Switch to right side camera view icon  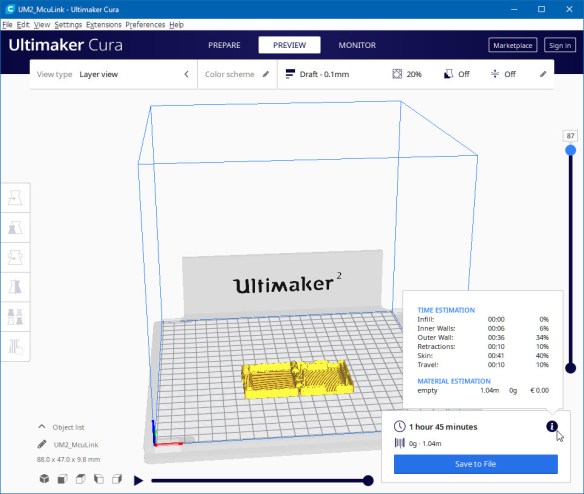[117, 479]
